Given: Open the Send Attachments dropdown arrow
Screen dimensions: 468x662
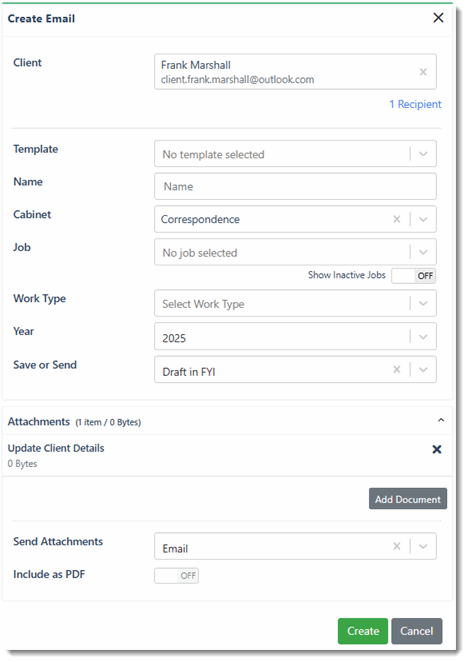Looking at the screenshot, I should pos(423,546).
